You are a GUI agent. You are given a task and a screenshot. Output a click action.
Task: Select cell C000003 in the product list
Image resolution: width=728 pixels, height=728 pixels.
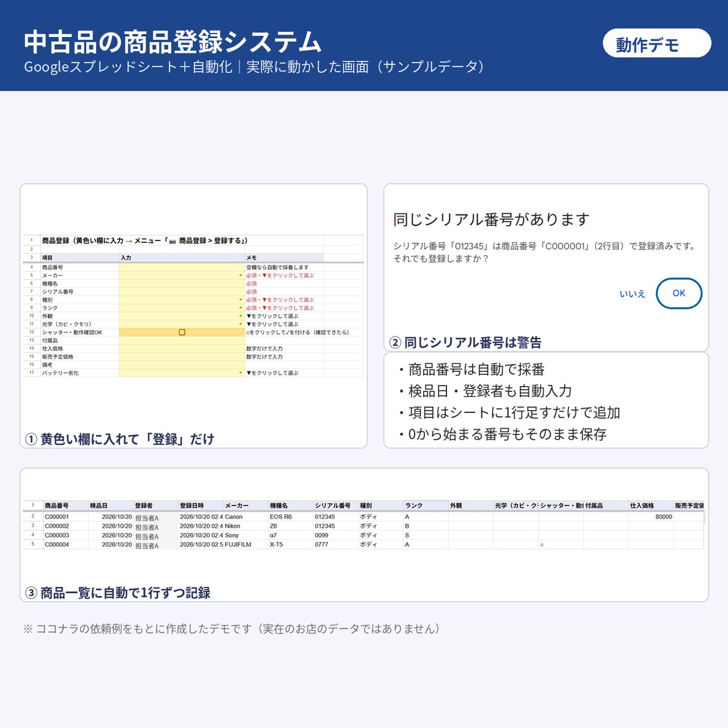pyautogui.click(x=65, y=535)
